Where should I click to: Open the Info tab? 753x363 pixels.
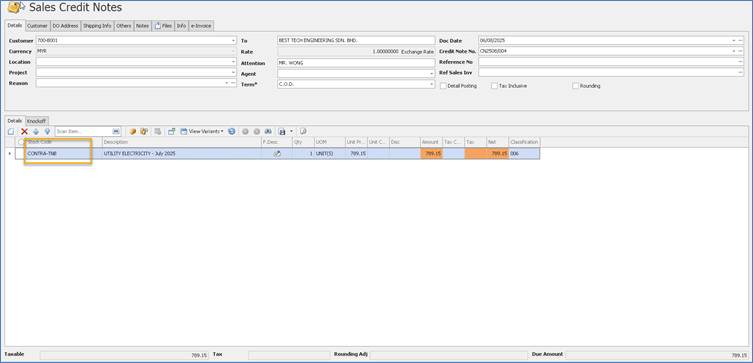(x=181, y=25)
